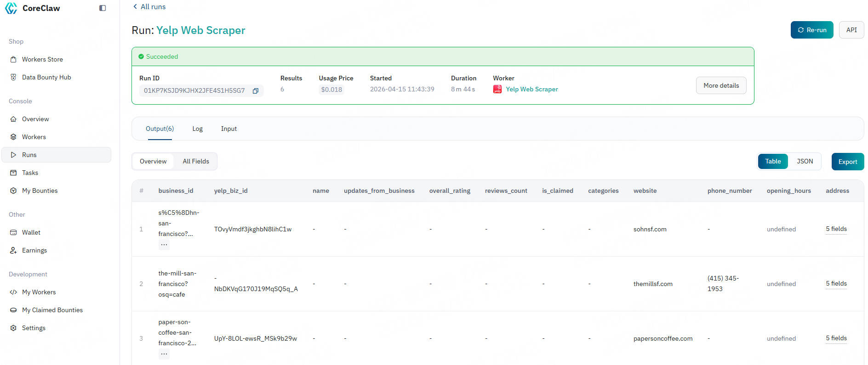
Task: Click the Yelp worker icon
Action: (497, 90)
